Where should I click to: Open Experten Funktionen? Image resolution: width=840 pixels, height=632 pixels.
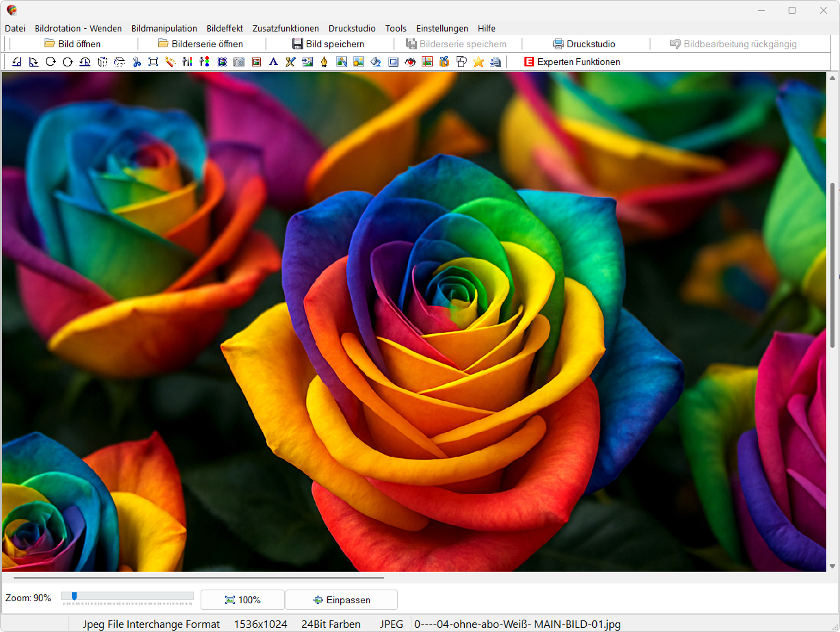click(572, 62)
